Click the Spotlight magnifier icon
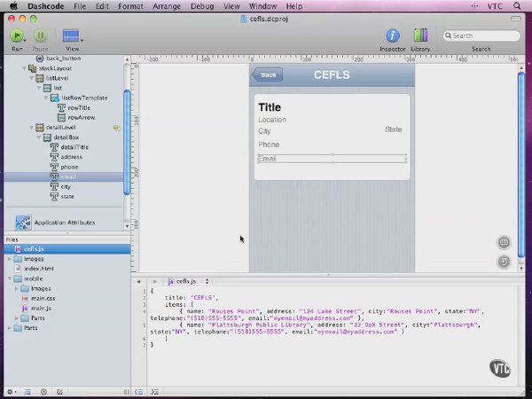532x399 pixels. pos(517,6)
